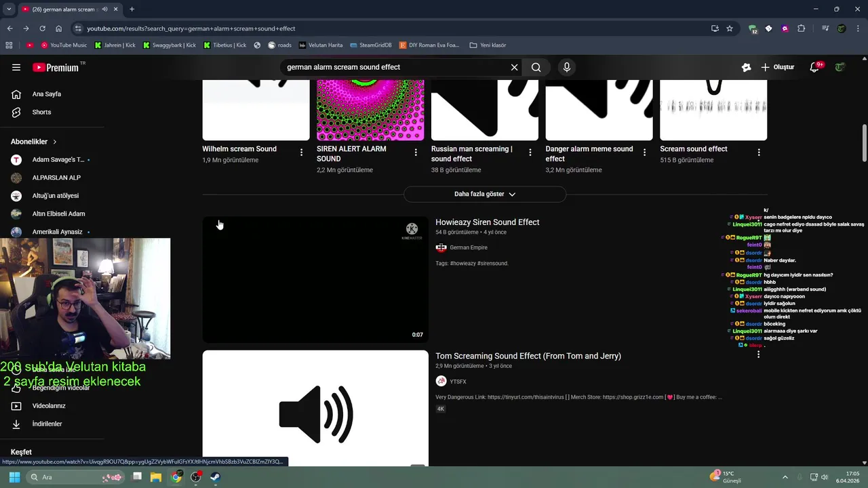Screen dimensions: 868x488
Task: Open options for Scream sound effect short
Action: (x=759, y=152)
